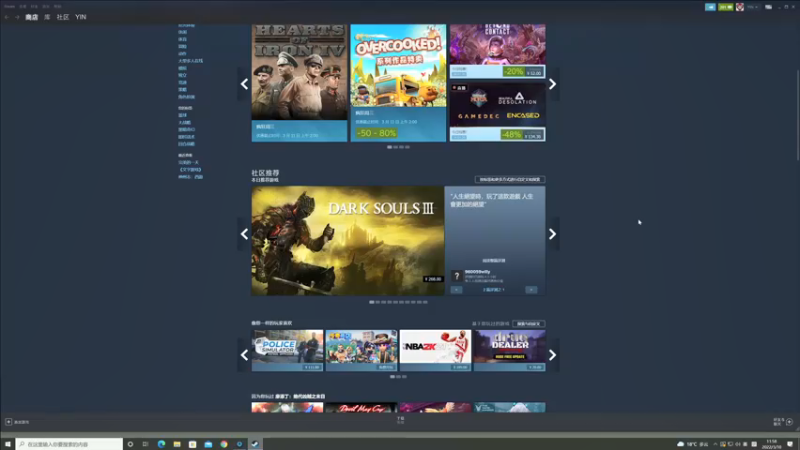Open the user avatar at the top right
The image size is (800, 450).
(x=739, y=7)
